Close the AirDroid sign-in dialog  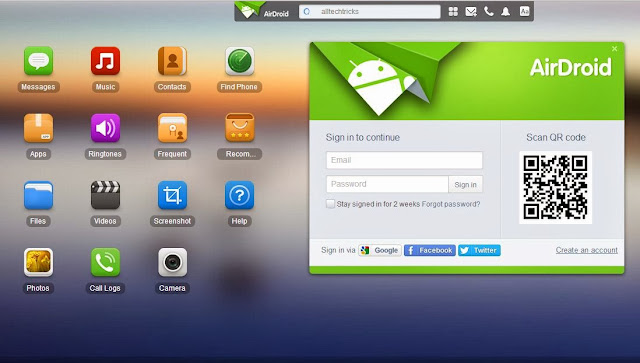615,49
